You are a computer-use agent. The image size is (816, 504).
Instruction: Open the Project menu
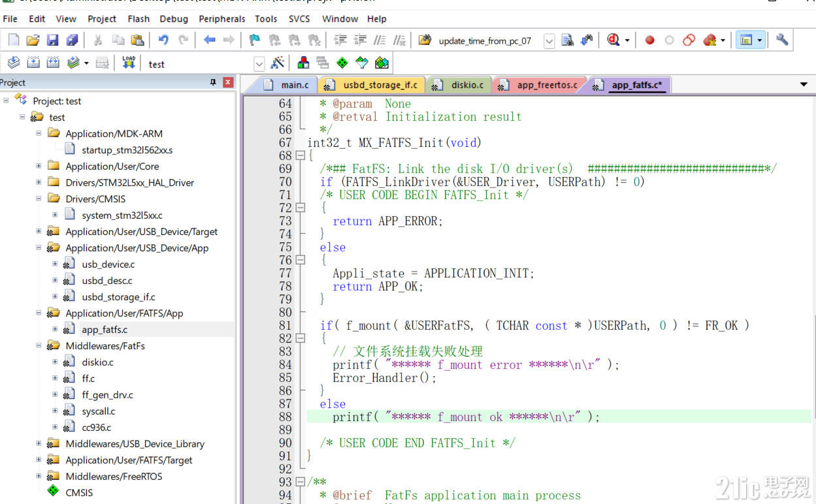click(x=102, y=19)
